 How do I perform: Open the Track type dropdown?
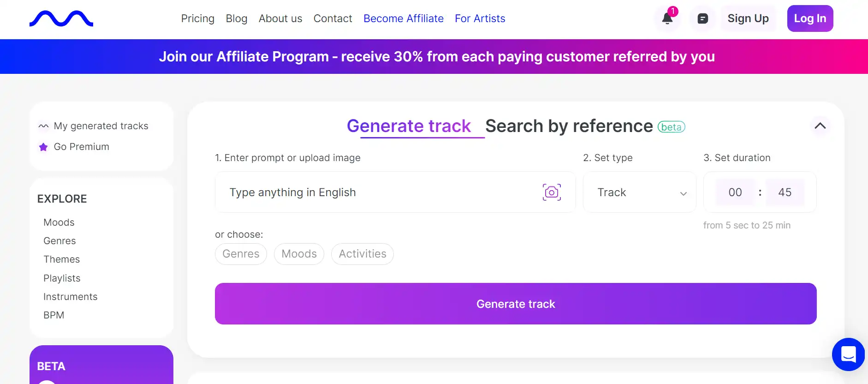click(x=639, y=192)
